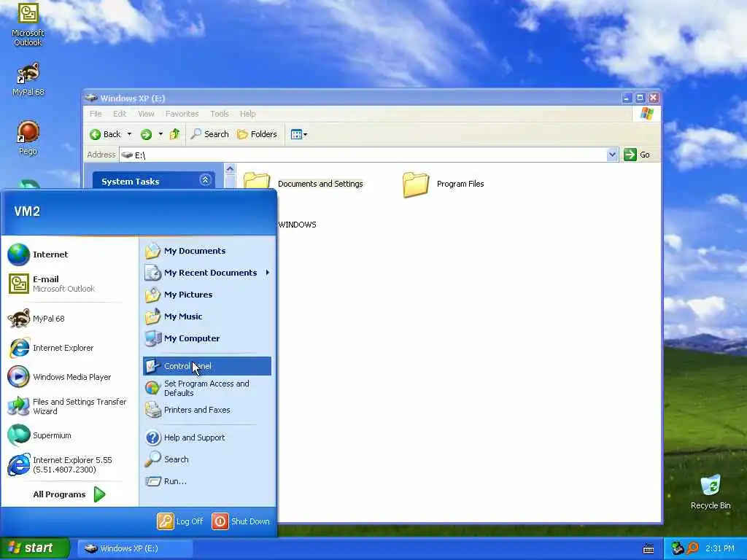Open the File menu

click(x=96, y=114)
